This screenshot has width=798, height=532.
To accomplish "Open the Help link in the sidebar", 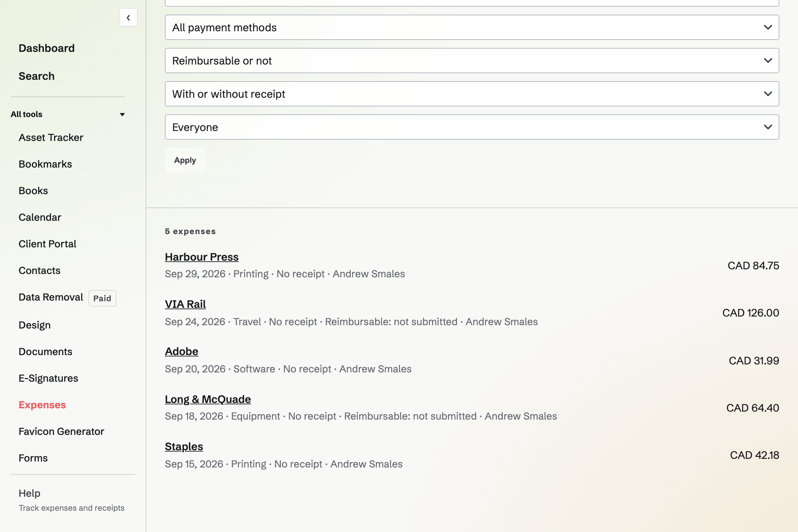I will [x=30, y=493].
